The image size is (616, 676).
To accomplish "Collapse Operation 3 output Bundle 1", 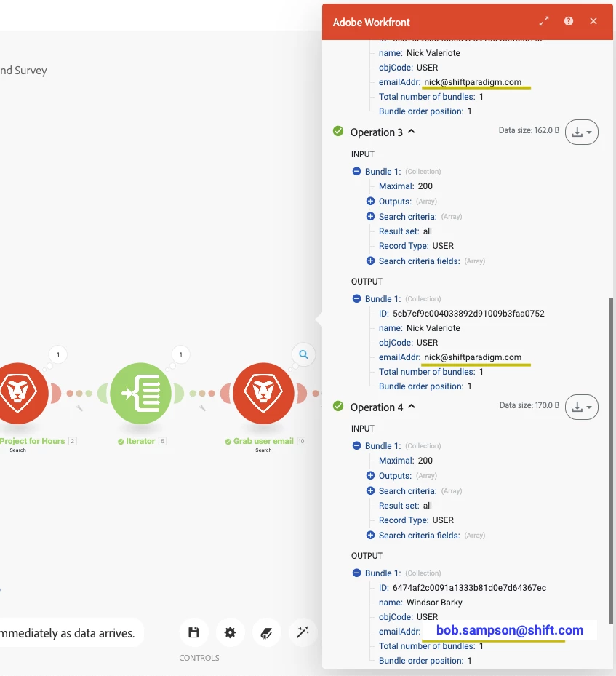I will (x=356, y=298).
